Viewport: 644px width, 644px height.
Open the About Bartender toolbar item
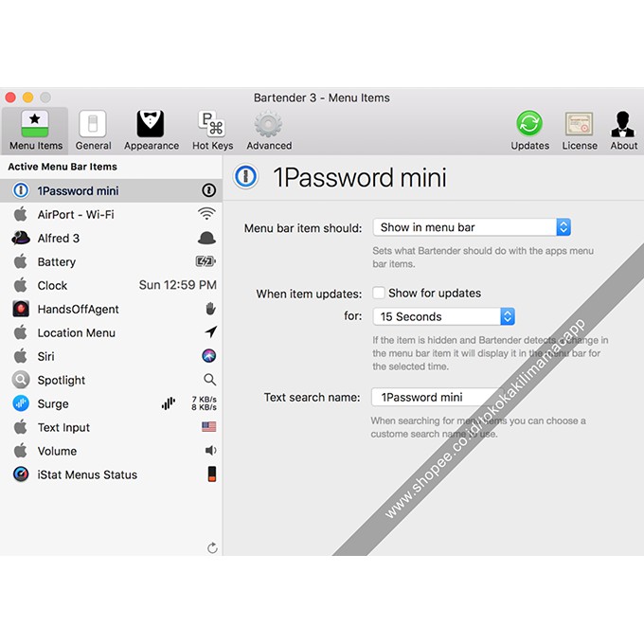coord(623,131)
